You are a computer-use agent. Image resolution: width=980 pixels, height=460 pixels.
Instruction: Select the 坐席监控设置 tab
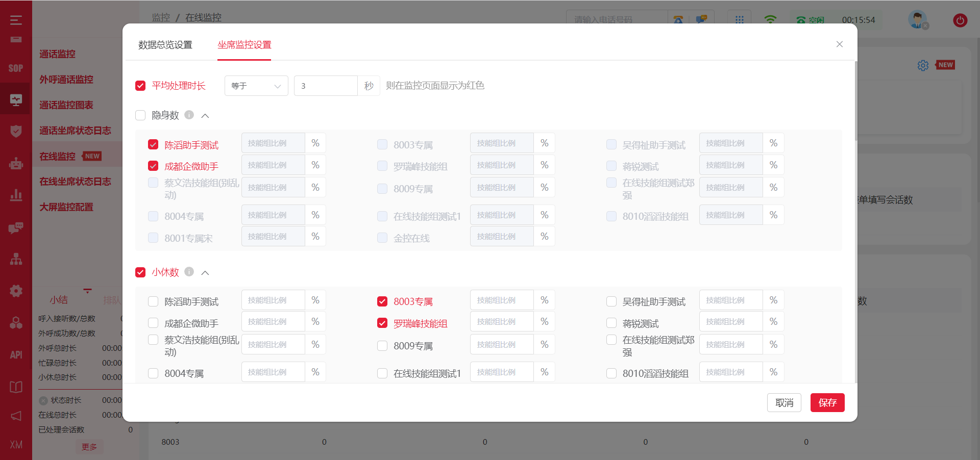point(244,45)
